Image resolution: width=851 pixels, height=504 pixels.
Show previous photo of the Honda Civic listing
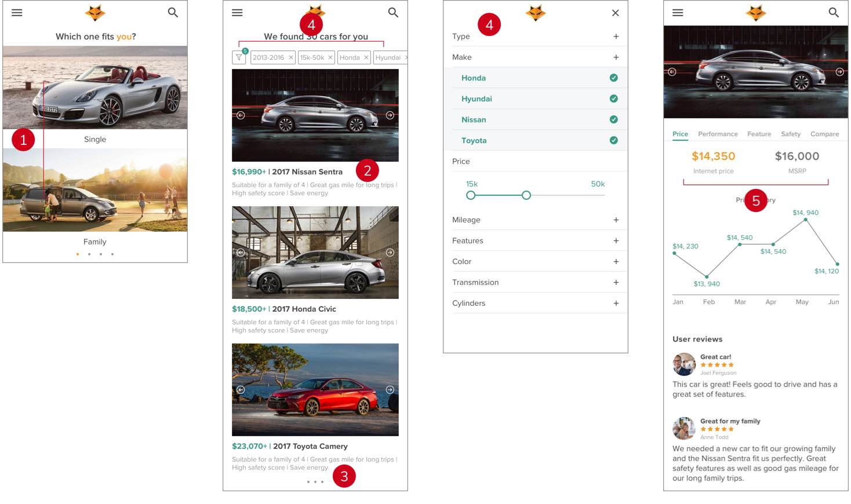coord(241,253)
